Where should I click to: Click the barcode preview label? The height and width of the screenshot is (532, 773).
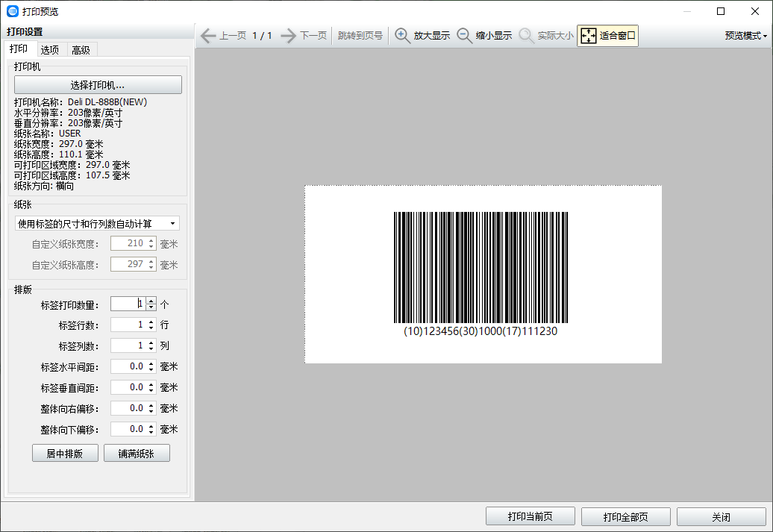pos(482,274)
